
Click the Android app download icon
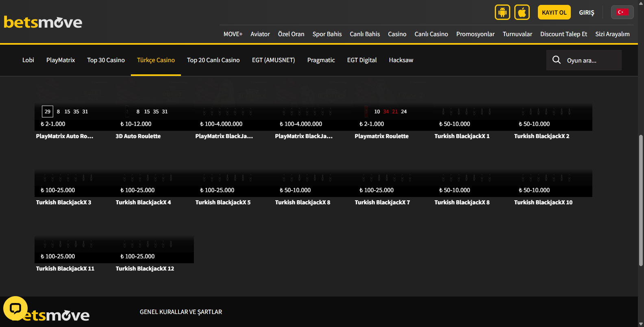pos(502,12)
